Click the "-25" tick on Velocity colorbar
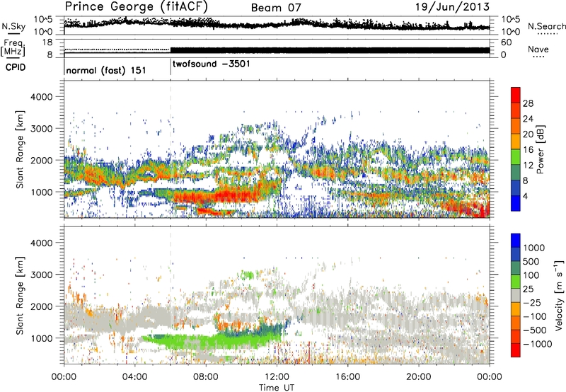This screenshot has height=392, width=566. pos(531,303)
